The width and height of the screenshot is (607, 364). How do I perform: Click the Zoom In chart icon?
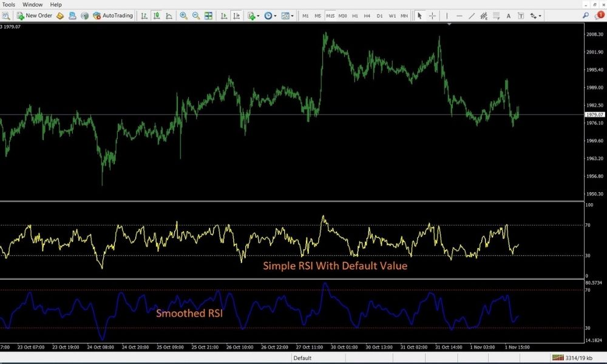point(183,15)
